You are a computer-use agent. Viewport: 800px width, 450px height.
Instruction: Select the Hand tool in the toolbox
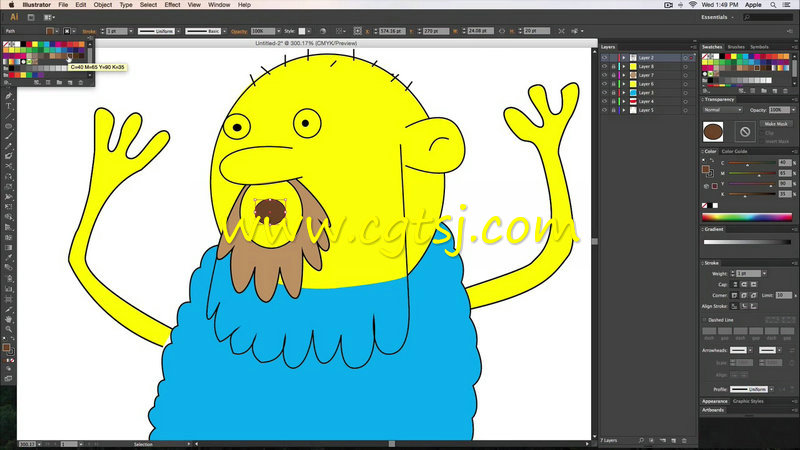(x=9, y=319)
